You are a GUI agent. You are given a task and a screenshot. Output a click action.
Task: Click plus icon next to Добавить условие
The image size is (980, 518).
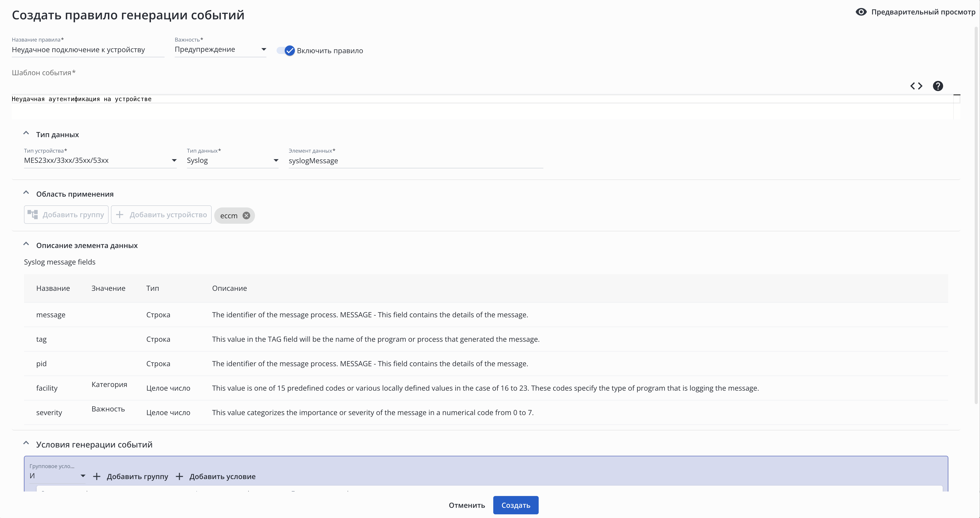point(179,476)
